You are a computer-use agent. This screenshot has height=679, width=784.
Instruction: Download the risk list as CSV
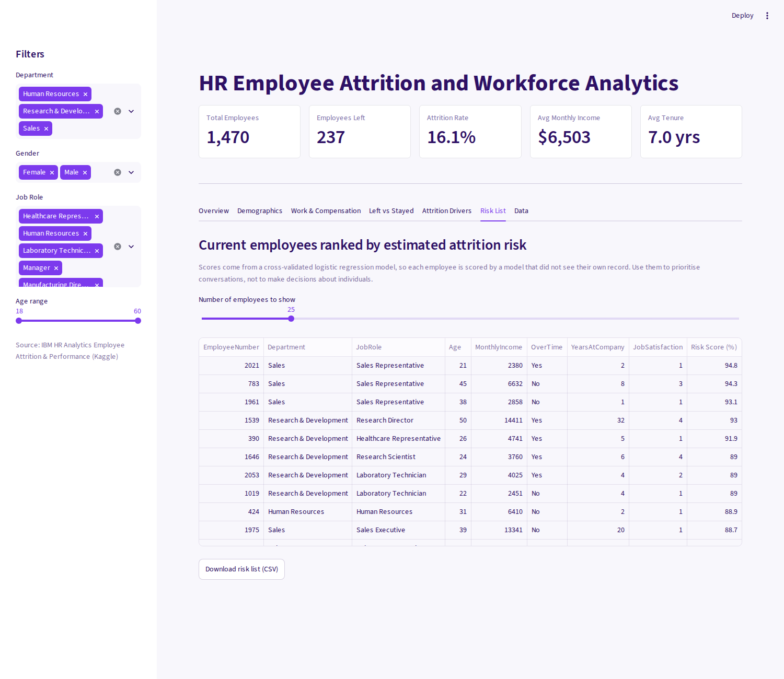[x=241, y=569]
